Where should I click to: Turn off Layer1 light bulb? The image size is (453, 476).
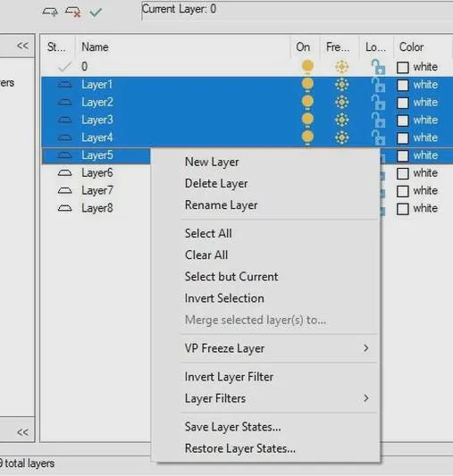click(307, 84)
